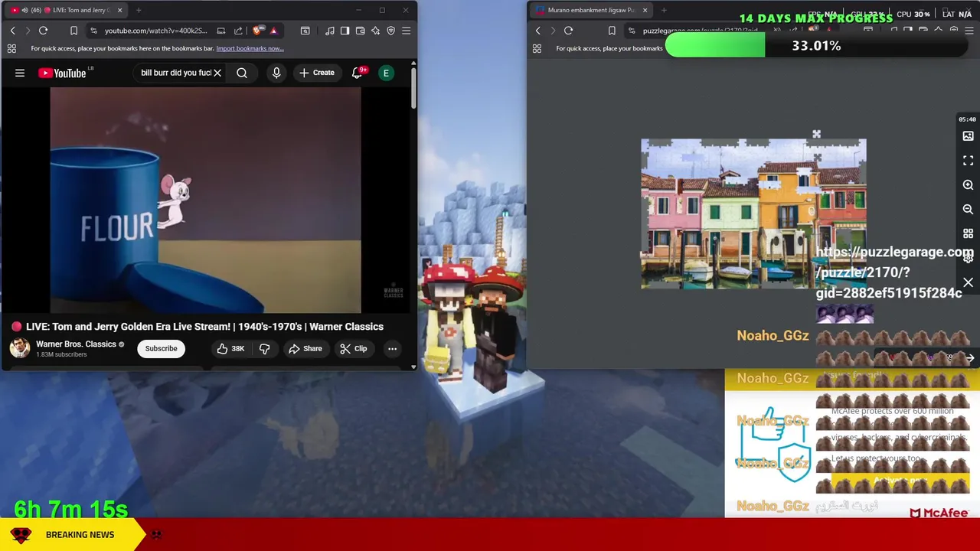
Task: Clear the YouTube search query
Action: point(217,73)
